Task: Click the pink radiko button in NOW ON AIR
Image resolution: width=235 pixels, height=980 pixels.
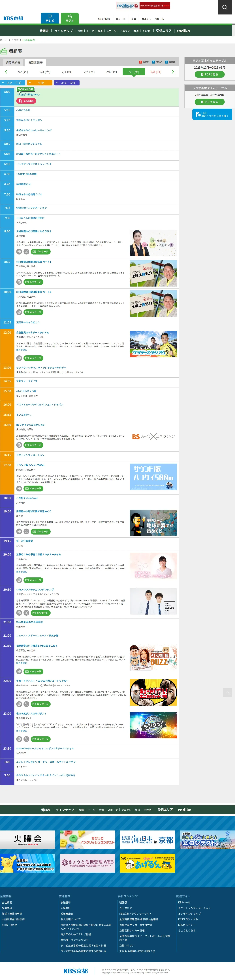Action: pyautogui.click(x=26, y=101)
